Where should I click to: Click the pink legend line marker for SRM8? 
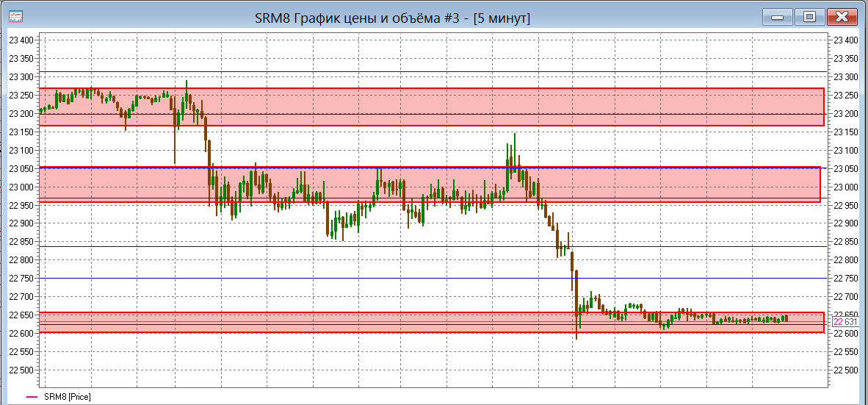(x=32, y=397)
